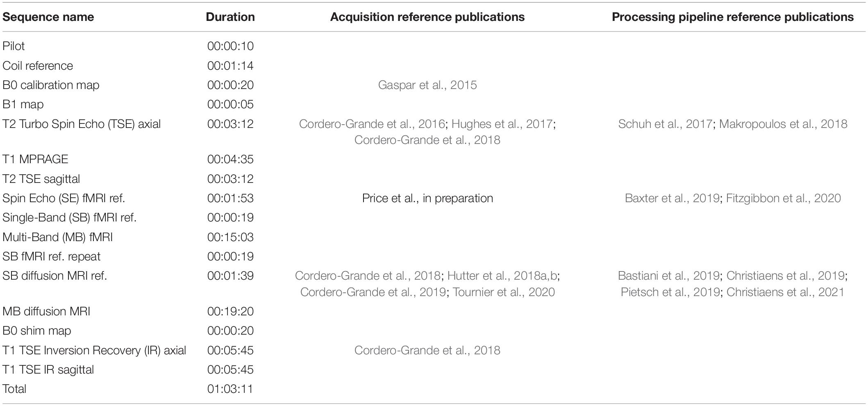Follow the Pietsch et al., 2019 link
The height and width of the screenshot is (406, 868).
point(670,292)
